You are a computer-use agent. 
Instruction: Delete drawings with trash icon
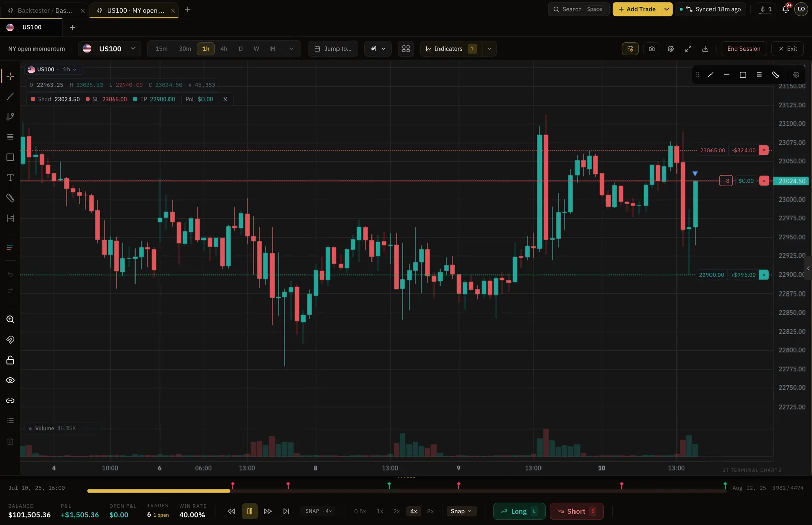(x=10, y=441)
